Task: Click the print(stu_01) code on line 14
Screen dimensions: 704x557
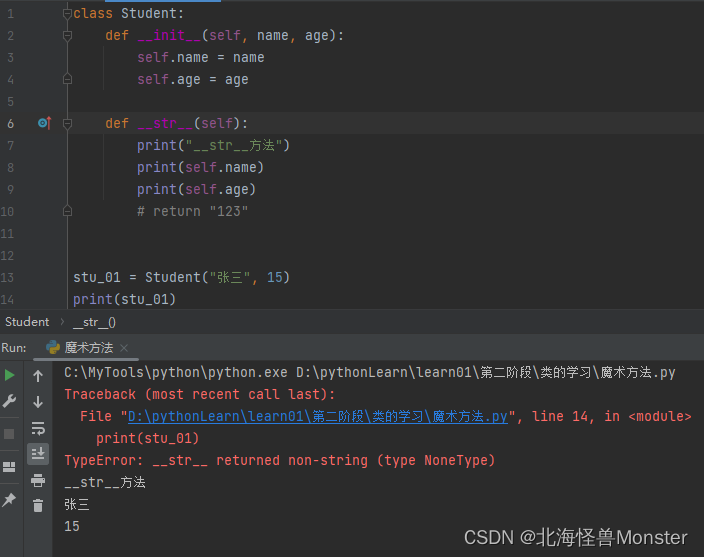Action: (x=124, y=299)
